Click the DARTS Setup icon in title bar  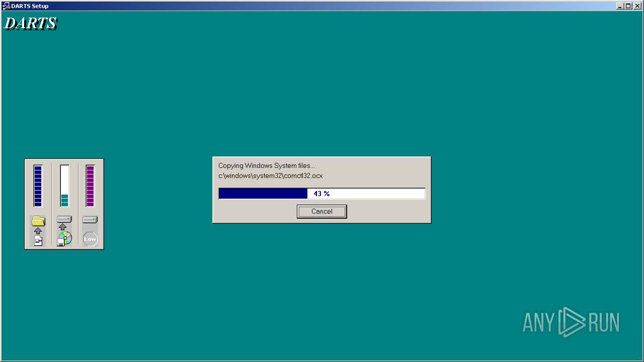point(6,6)
